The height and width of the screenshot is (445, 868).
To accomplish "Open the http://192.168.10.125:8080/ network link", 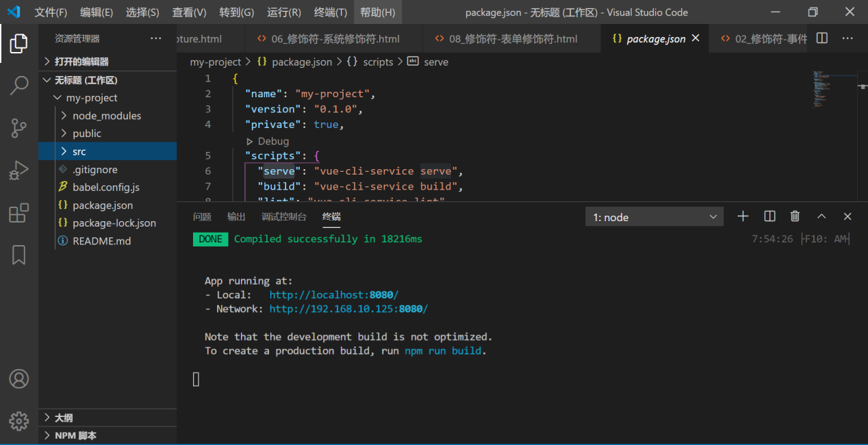I will pos(348,309).
